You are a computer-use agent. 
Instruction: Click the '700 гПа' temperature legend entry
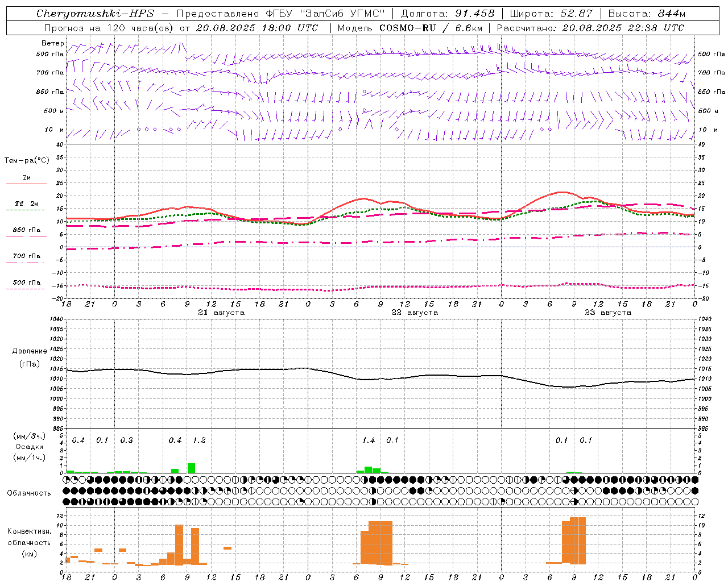27,256
